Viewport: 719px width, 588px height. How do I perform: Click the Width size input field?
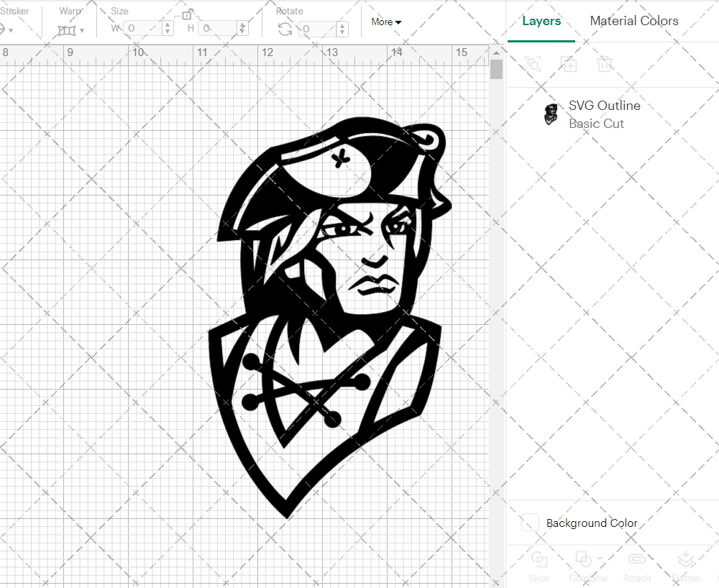tap(143, 29)
